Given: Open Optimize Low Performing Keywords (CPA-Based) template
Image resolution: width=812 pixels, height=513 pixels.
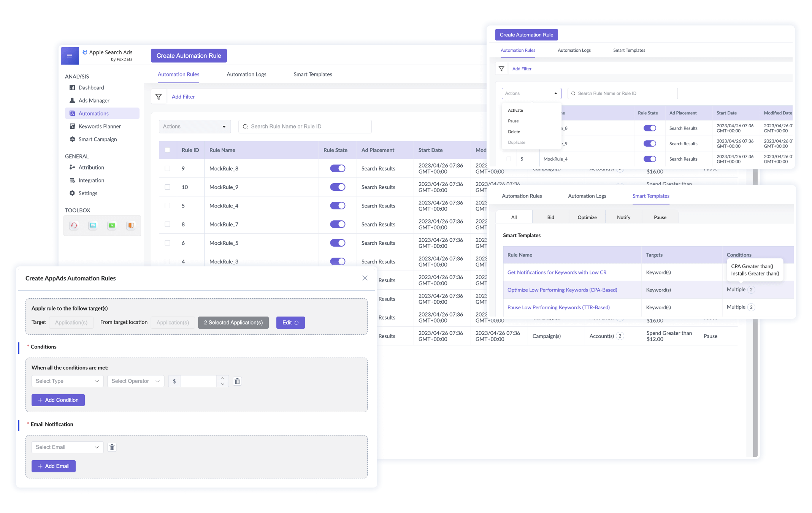Looking at the screenshot, I should [x=562, y=290].
